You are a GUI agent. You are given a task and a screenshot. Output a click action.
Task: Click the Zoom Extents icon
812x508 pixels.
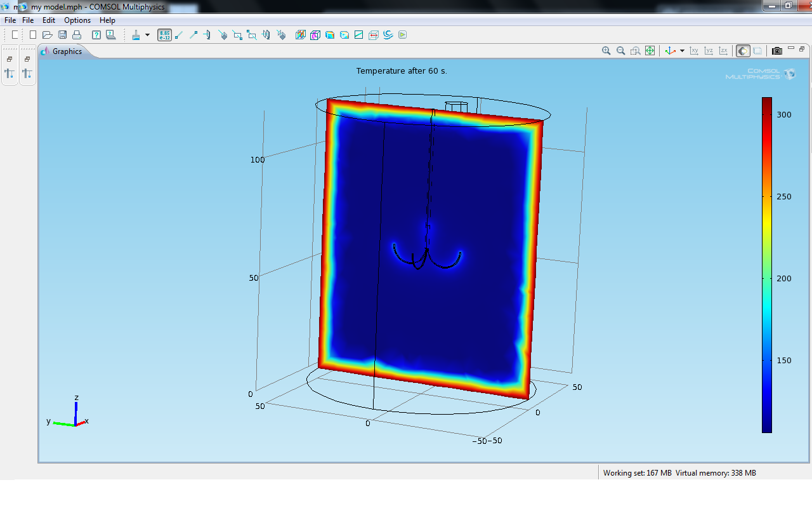point(650,51)
